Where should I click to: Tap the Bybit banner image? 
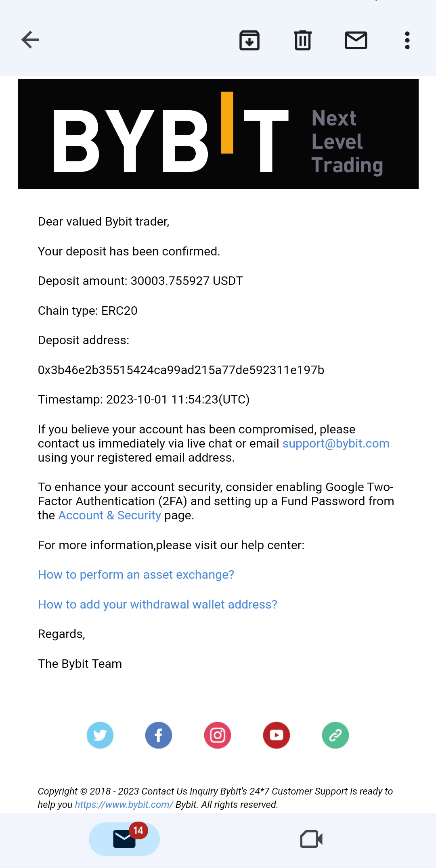pyautogui.click(x=218, y=134)
